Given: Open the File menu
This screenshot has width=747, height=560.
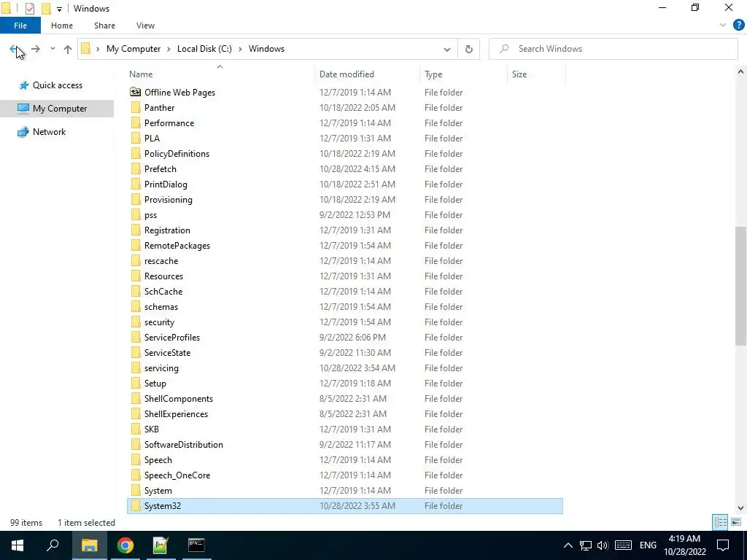Looking at the screenshot, I should tap(20, 26).
